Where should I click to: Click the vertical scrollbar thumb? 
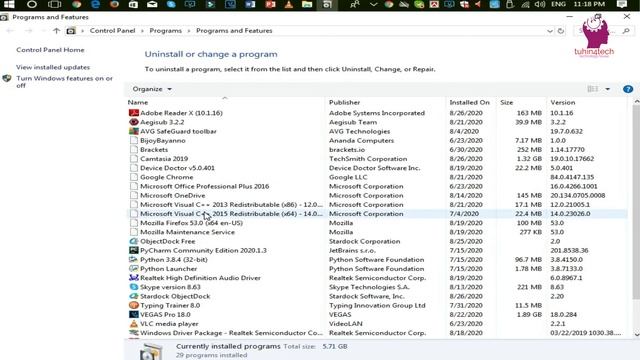point(636,203)
